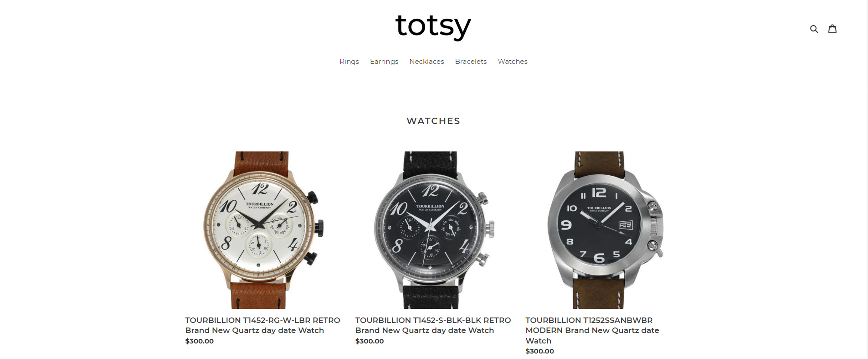The width and height of the screenshot is (868, 359).
Task: Click the $300.00 price under the MODERN watch
Action: (540, 351)
